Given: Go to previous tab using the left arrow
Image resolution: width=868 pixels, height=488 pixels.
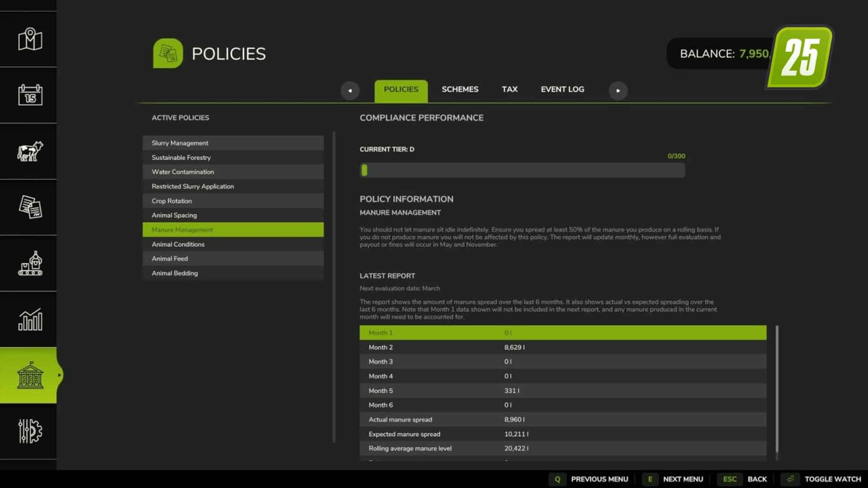Looking at the screenshot, I should (x=350, y=91).
